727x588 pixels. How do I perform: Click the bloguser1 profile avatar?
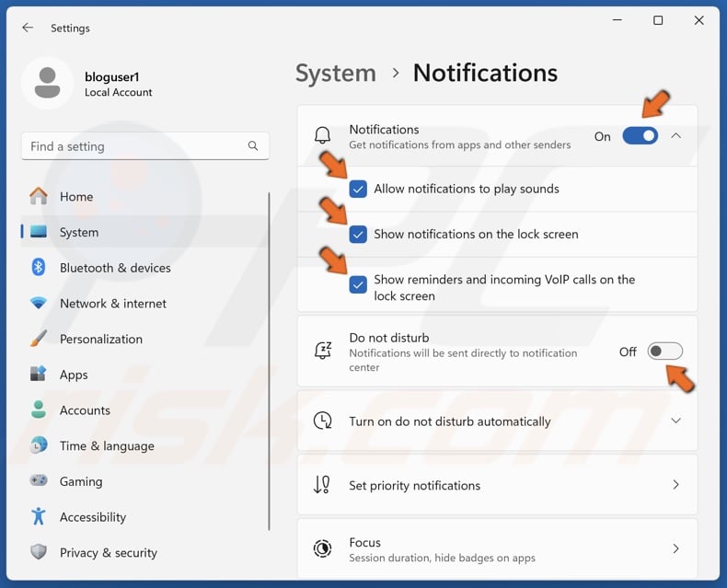pyautogui.click(x=47, y=83)
